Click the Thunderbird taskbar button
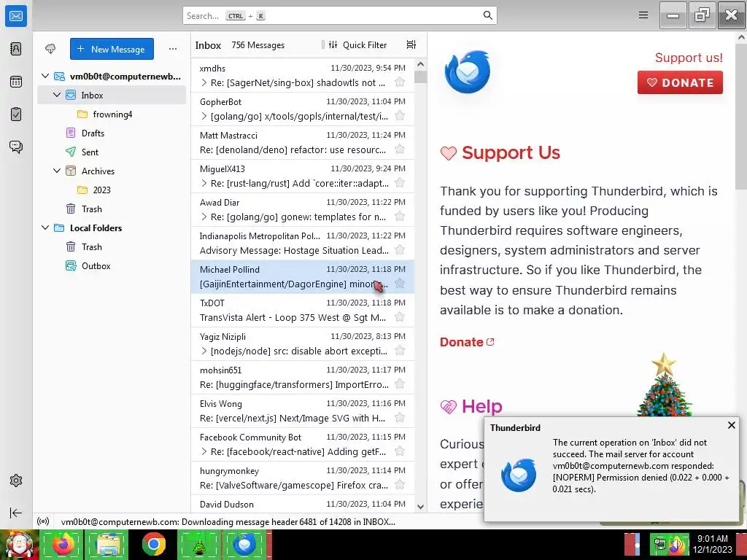 point(245,544)
